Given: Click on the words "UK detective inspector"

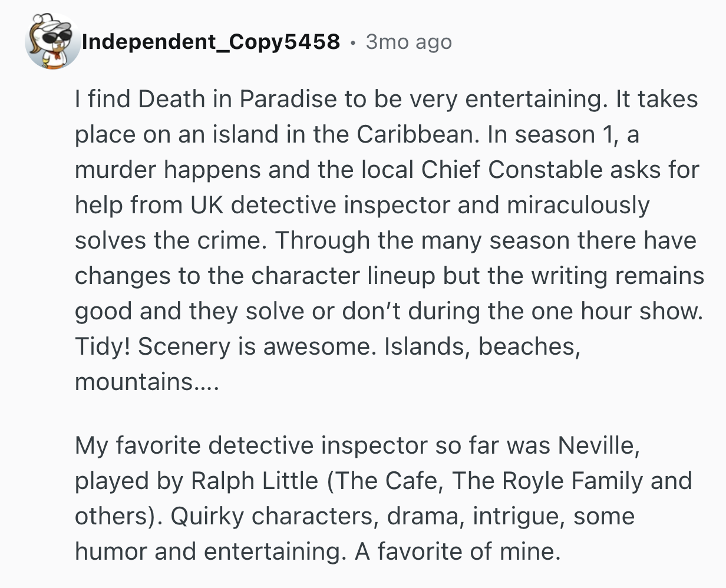Looking at the screenshot, I should (320, 205).
